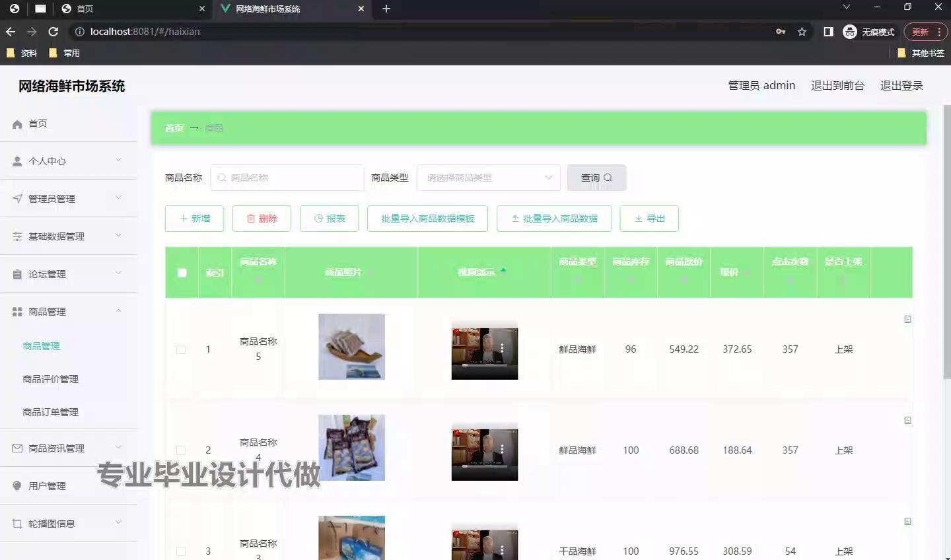Image resolution: width=951 pixels, height=560 pixels.
Task: Check the checkbox for row 2
Action: (181, 450)
